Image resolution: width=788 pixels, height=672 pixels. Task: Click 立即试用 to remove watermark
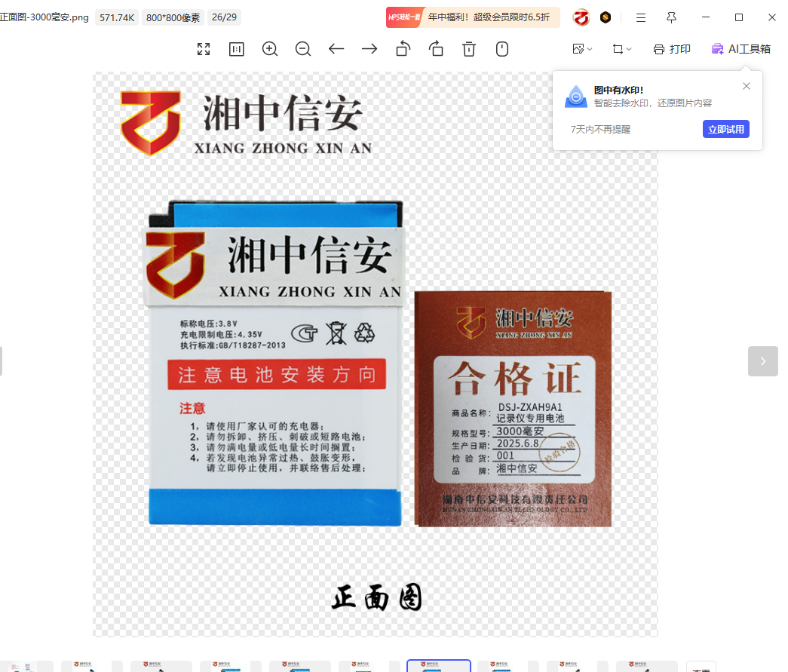pos(725,129)
